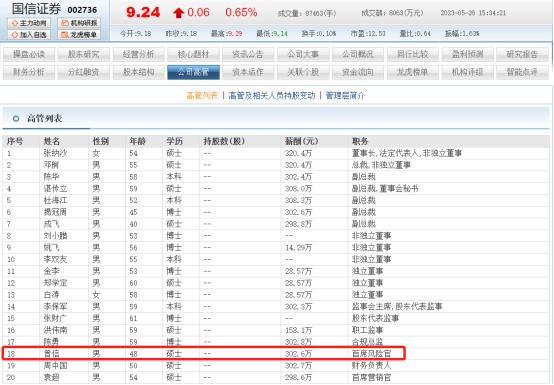Viewport: 554px width, 385px height.
Task: Select name 李保军 in row 14
Action: (x=55, y=307)
